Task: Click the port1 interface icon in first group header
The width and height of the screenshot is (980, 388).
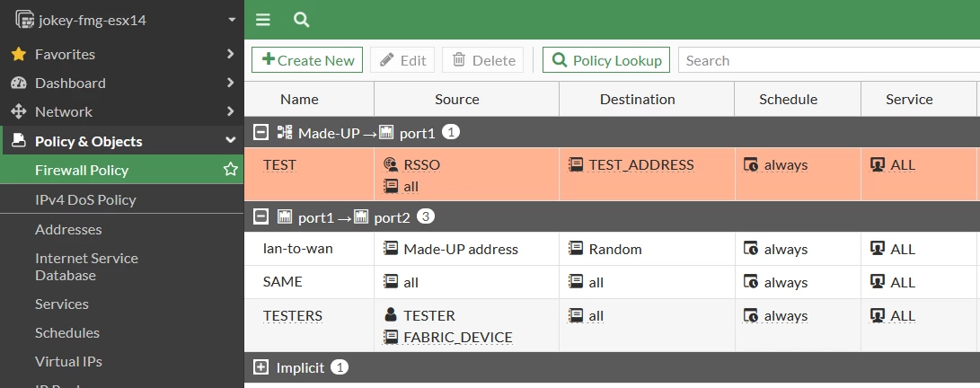Action: [386, 132]
